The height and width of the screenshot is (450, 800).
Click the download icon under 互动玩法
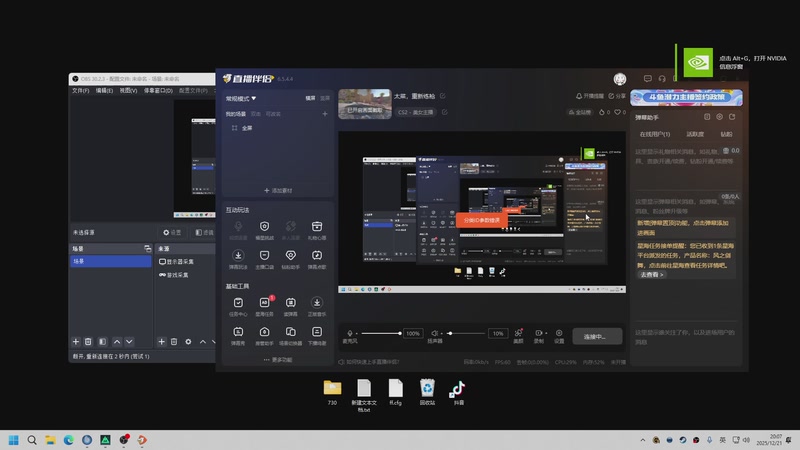(x=238, y=256)
